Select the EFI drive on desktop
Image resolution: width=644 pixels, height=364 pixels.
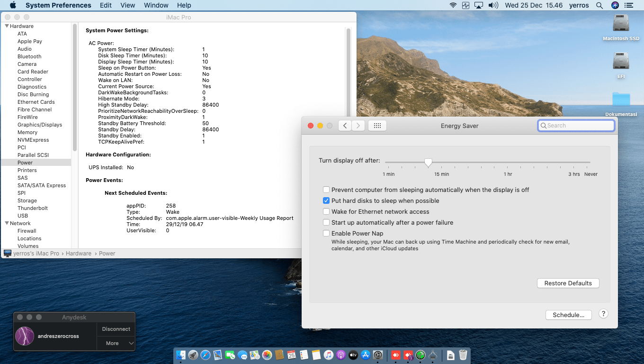(621, 65)
